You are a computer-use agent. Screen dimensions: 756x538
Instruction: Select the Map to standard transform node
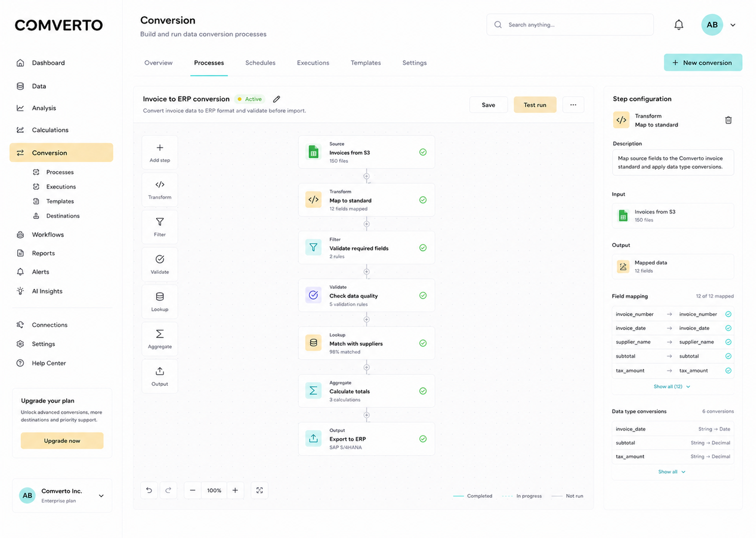click(x=367, y=200)
